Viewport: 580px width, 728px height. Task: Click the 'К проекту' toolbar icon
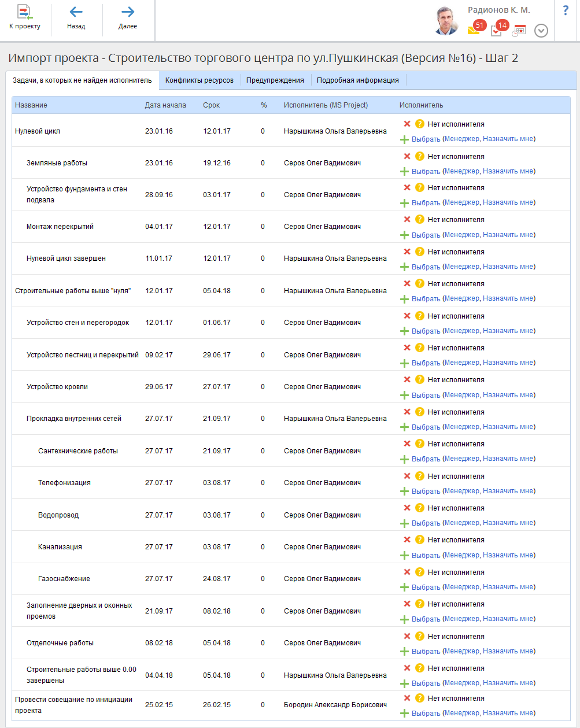click(x=25, y=17)
